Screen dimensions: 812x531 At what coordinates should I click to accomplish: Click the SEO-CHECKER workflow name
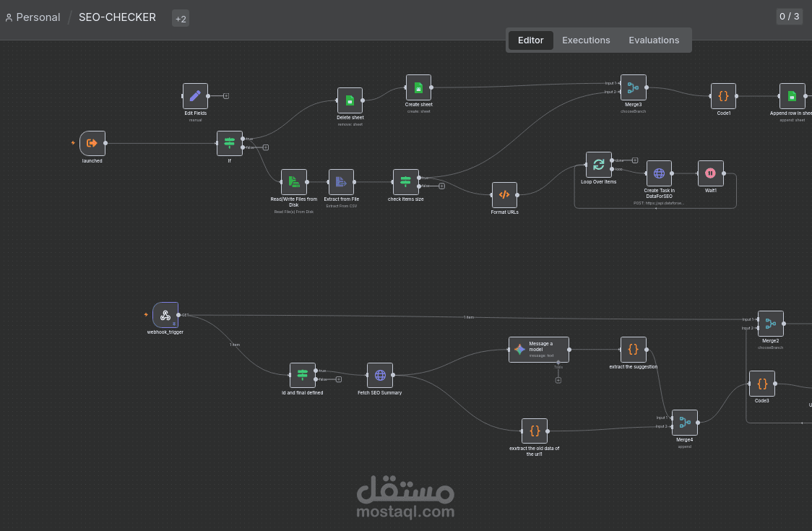[117, 17]
